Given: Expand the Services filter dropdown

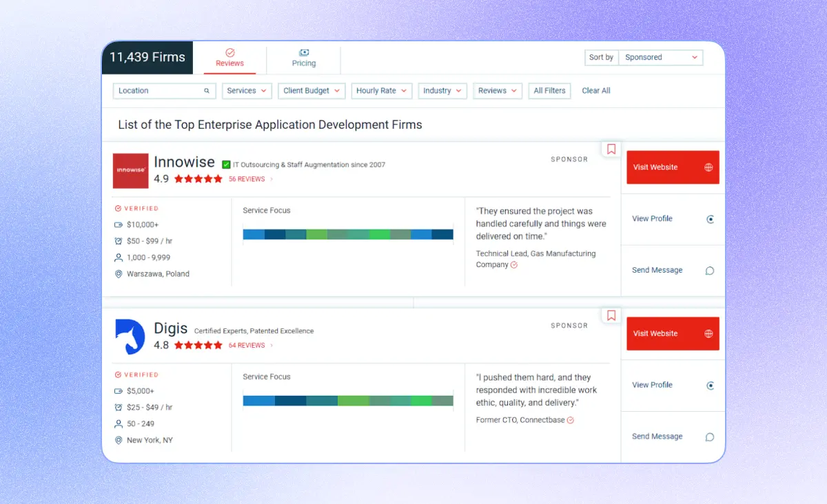Looking at the screenshot, I should (x=247, y=91).
